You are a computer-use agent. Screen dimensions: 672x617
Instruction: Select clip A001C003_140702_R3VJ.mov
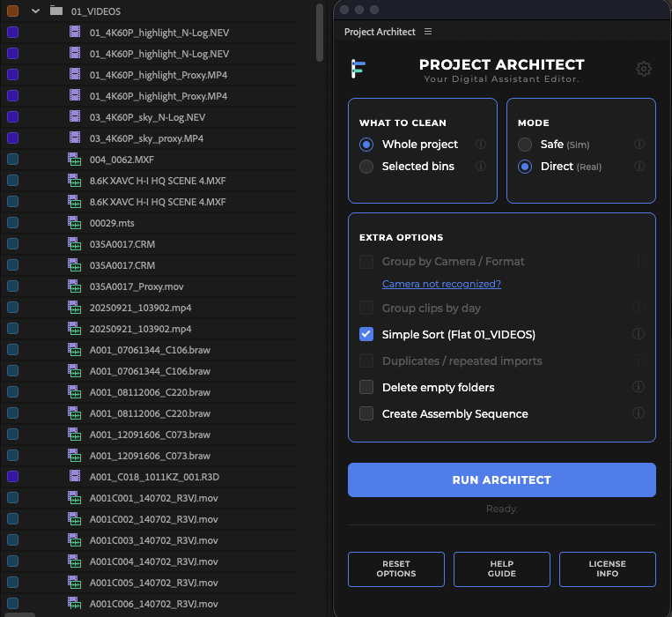[153, 540]
